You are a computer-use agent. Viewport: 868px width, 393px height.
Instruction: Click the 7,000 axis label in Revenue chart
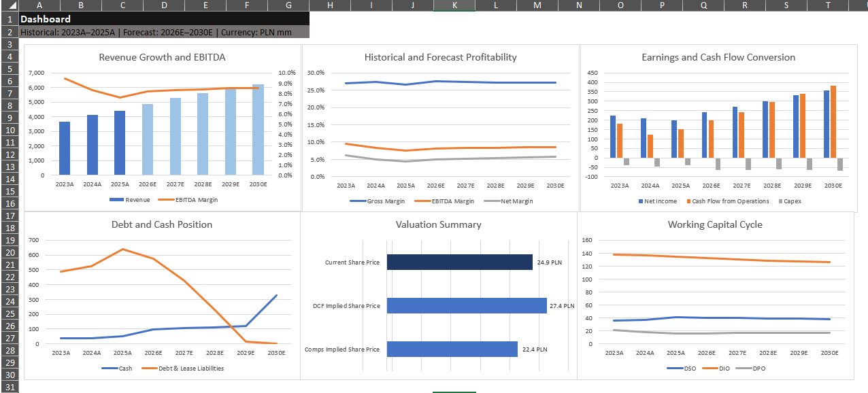click(x=37, y=73)
